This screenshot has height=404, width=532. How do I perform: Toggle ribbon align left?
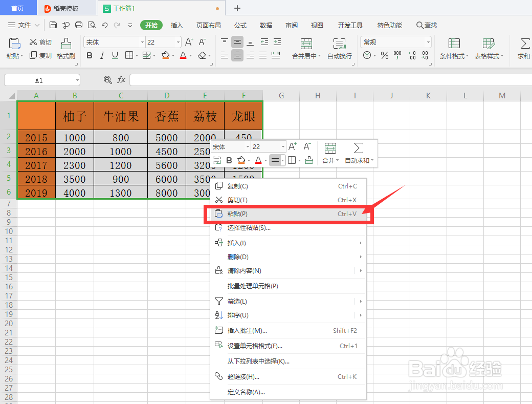pyautogui.click(x=224, y=55)
